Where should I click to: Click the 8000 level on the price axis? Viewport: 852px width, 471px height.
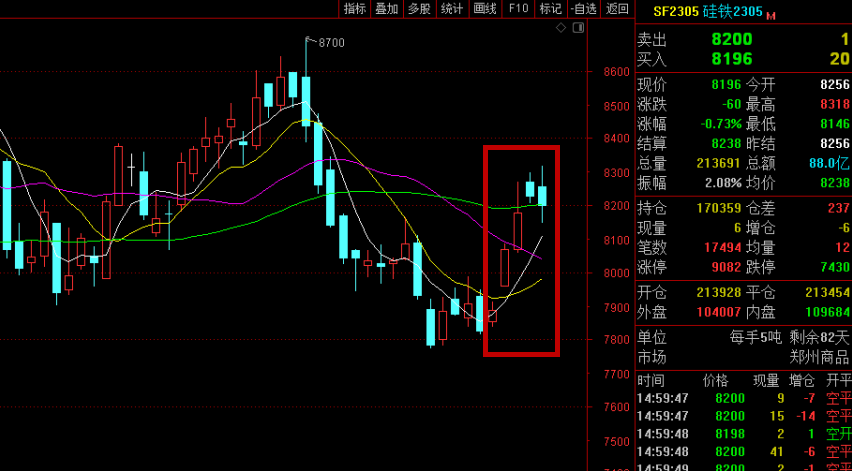click(x=616, y=274)
